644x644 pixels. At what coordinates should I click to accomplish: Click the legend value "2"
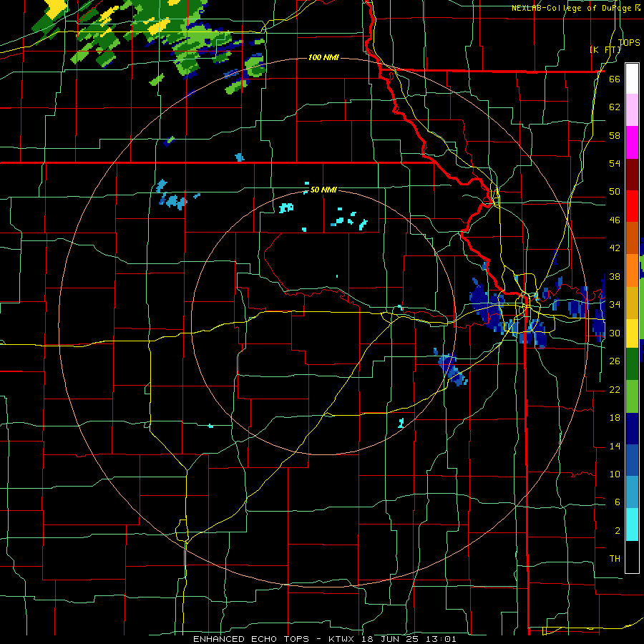617,531
